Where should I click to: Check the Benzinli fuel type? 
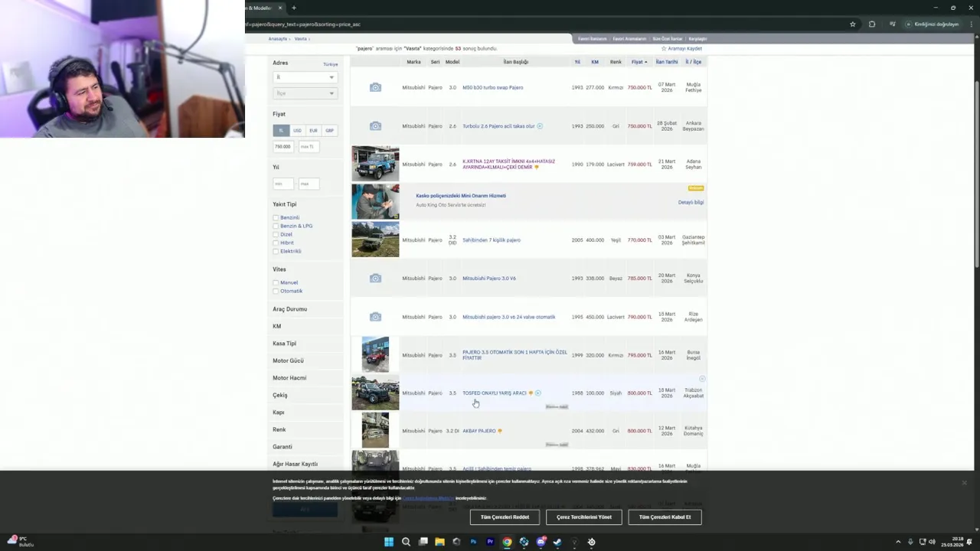pos(276,217)
